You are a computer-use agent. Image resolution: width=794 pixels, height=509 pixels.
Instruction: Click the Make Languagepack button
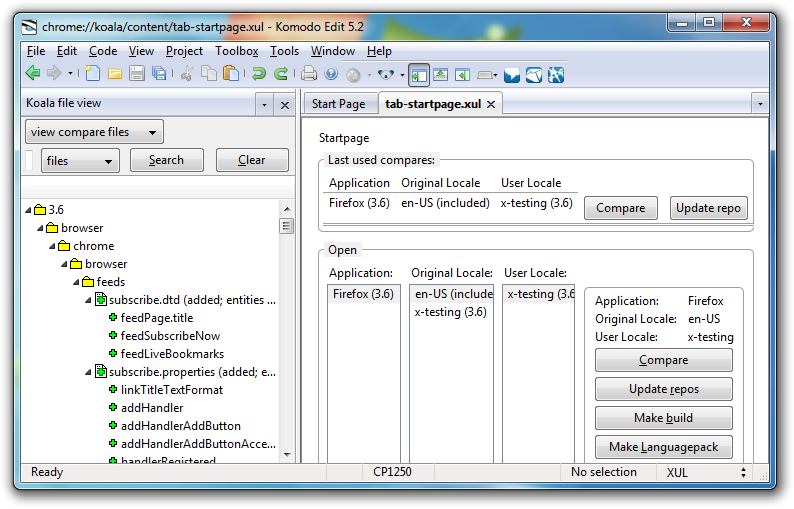coord(663,447)
